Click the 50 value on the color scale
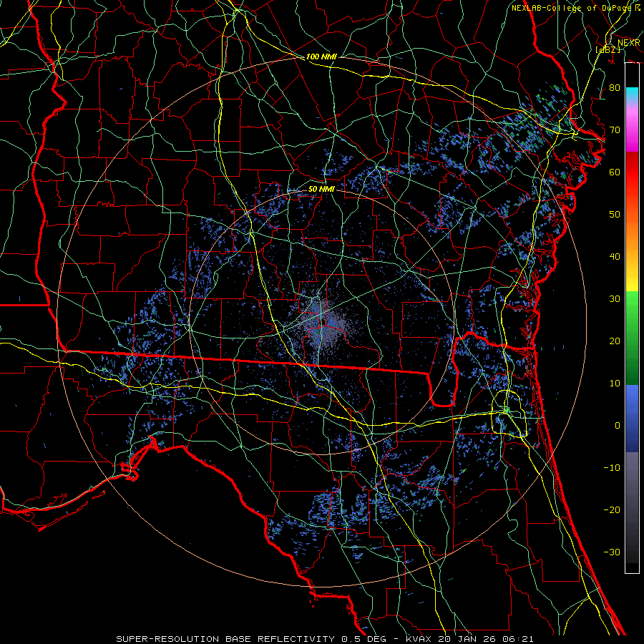 [x=615, y=215]
